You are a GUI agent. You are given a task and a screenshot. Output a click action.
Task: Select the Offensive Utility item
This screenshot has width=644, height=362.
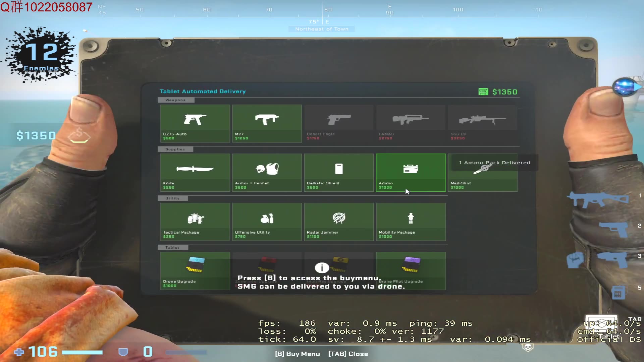(x=267, y=221)
